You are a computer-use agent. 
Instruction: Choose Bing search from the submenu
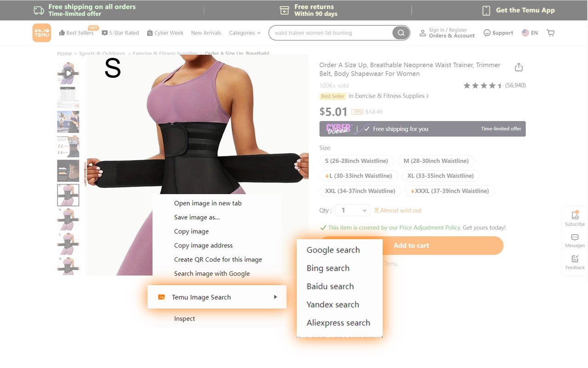(x=328, y=268)
